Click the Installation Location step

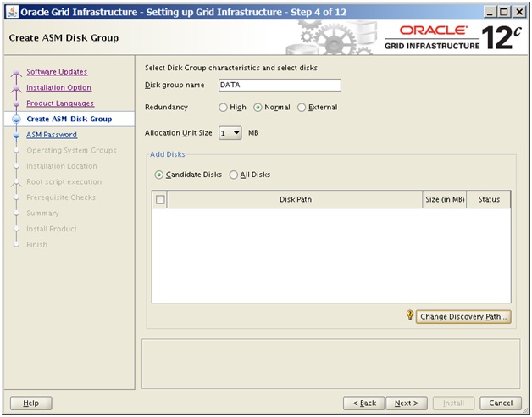(62, 166)
